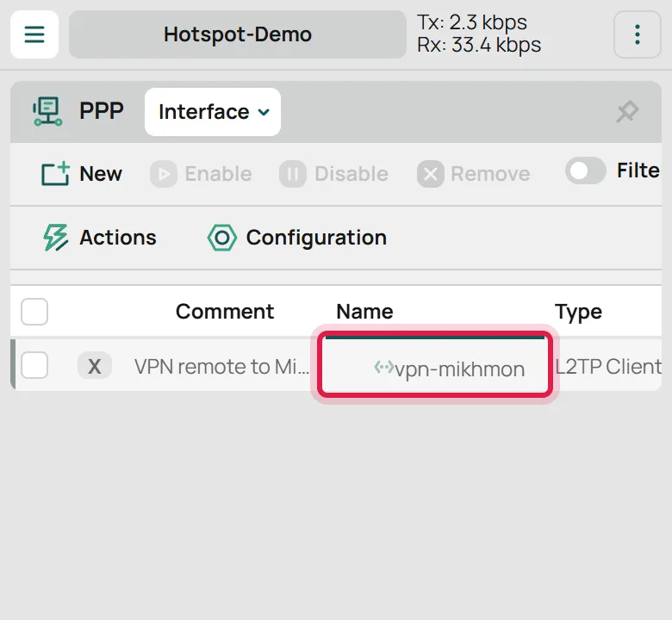672x620 pixels.
Task: Click the tunnel icon beside vpn-mikhmon
Action: point(384,367)
